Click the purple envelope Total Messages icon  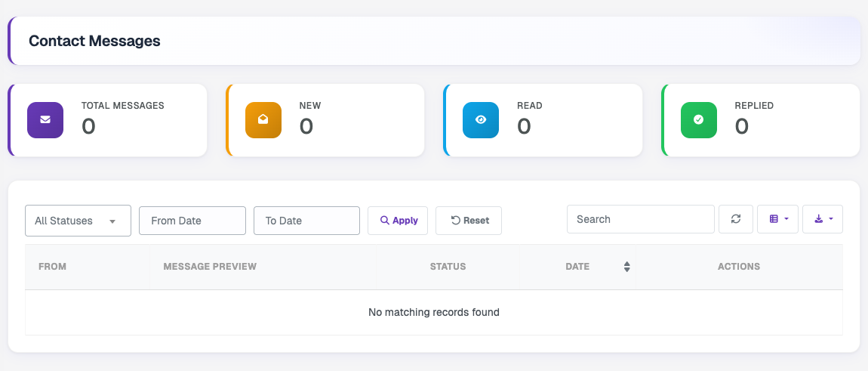[x=45, y=120]
